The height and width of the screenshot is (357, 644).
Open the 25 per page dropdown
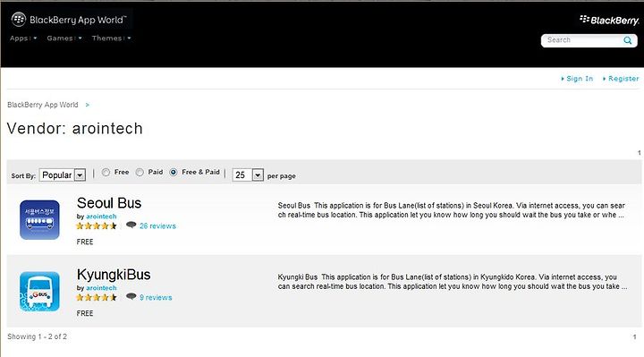pos(248,175)
